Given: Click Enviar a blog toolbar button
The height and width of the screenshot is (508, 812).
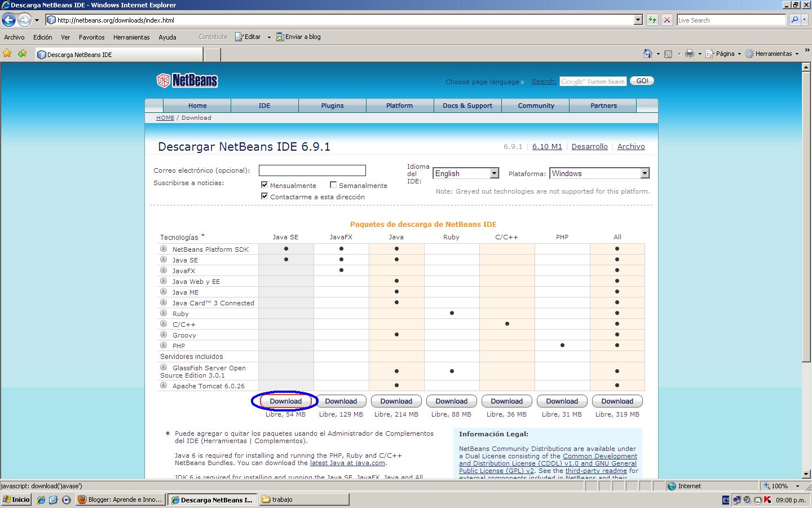Looking at the screenshot, I should [298, 37].
